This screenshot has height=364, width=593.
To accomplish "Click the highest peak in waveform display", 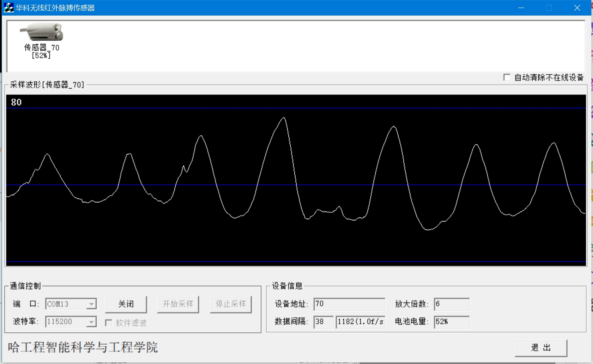I will (x=284, y=118).
